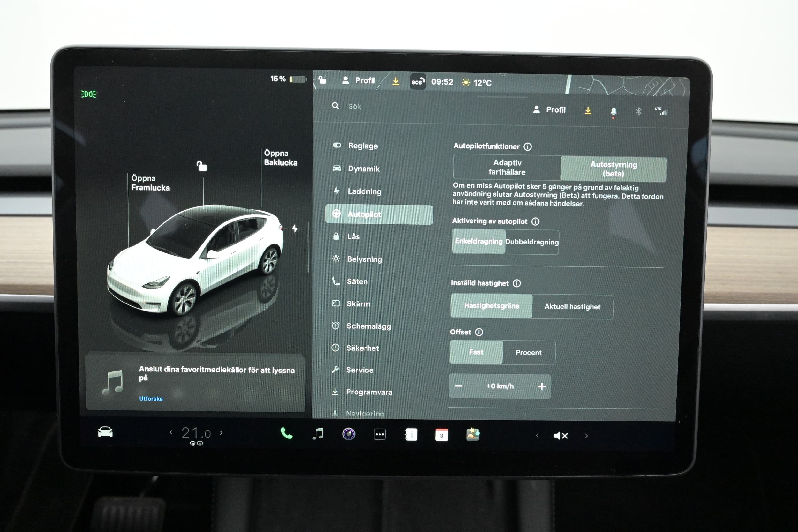Show info for Autopilotfunktioner
Image resolution: width=798 pixels, height=532 pixels.
[x=528, y=146]
